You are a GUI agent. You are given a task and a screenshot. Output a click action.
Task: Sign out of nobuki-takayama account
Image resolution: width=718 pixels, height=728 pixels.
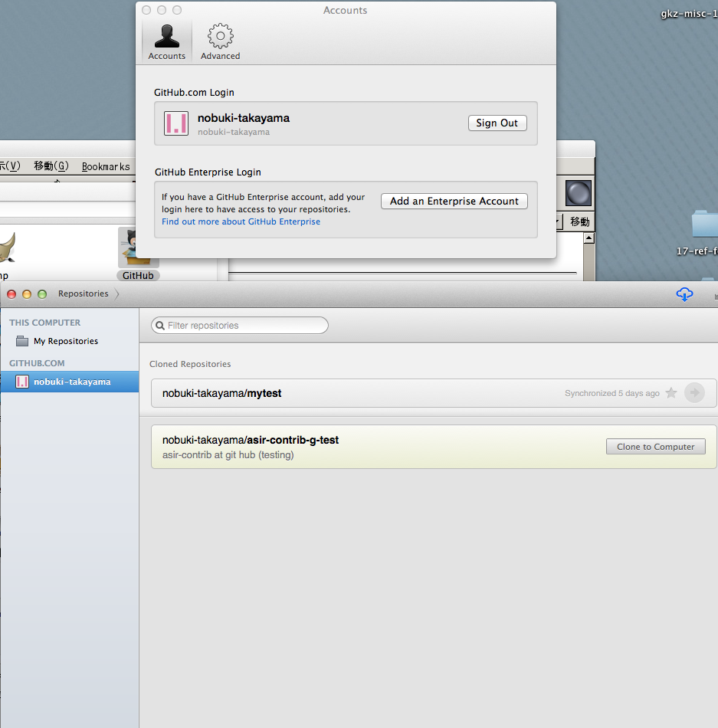click(x=497, y=123)
